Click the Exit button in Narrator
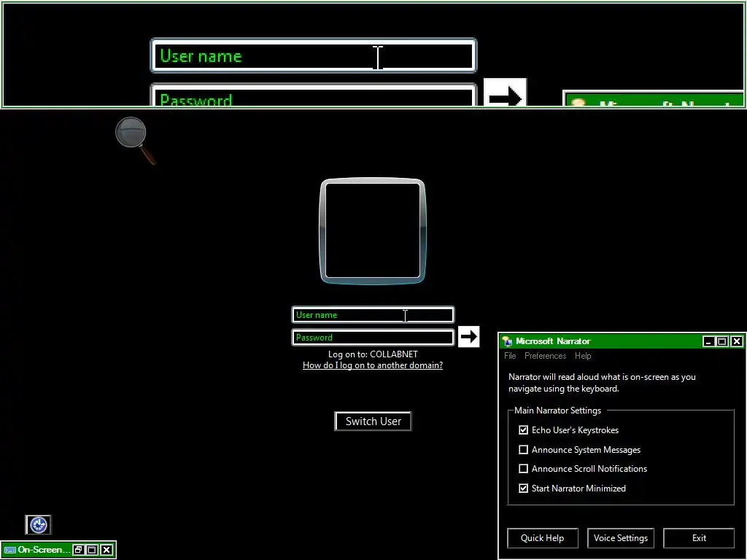This screenshot has width=747, height=560. 699,538
